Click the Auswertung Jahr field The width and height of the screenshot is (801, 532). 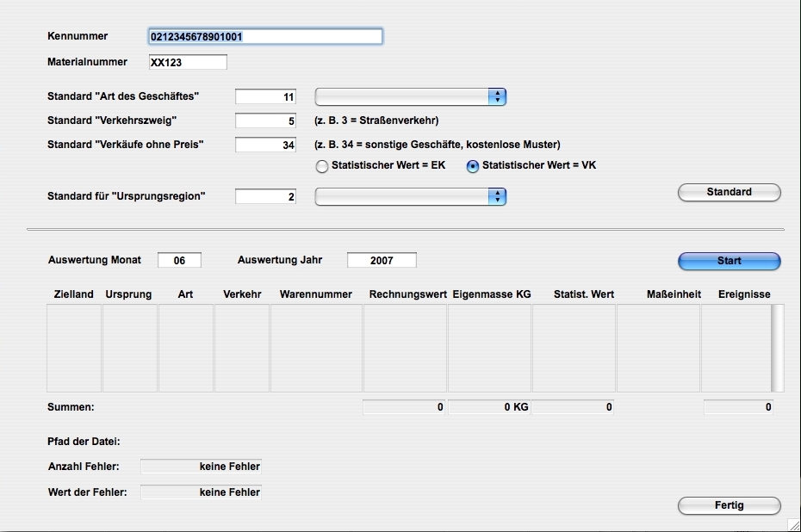click(382, 260)
